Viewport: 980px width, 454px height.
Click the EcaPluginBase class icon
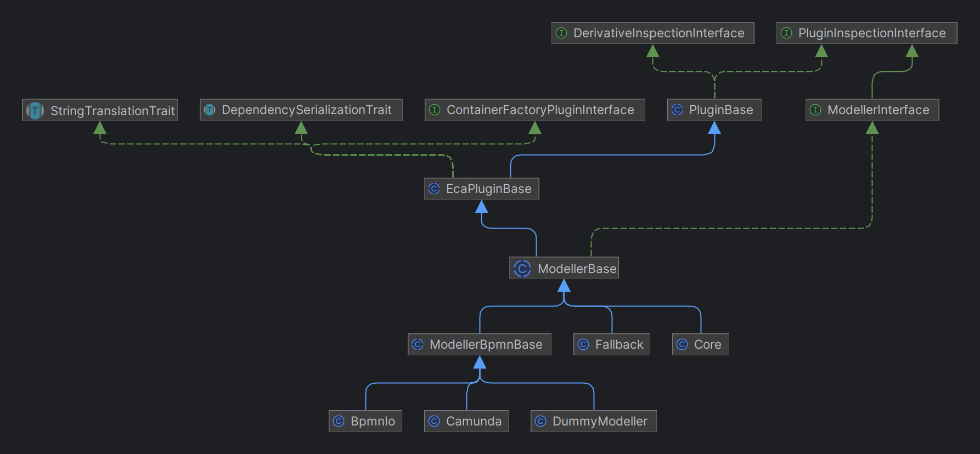[434, 189]
